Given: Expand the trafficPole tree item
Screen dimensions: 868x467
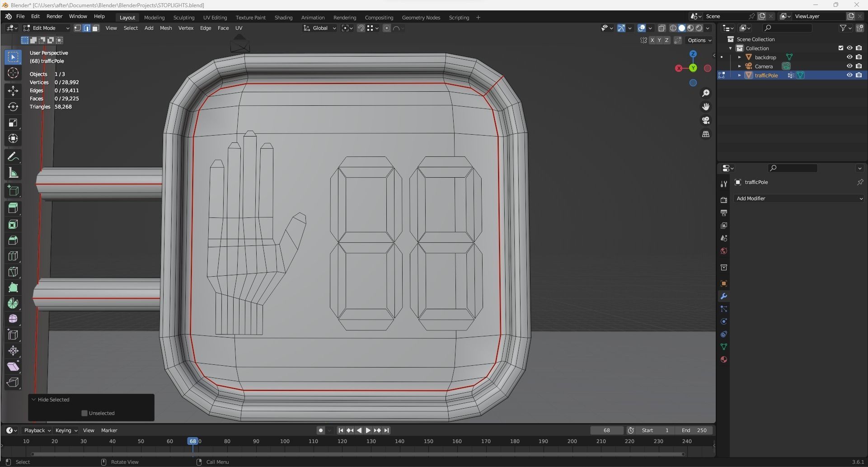Looking at the screenshot, I should tap(740, 75).
